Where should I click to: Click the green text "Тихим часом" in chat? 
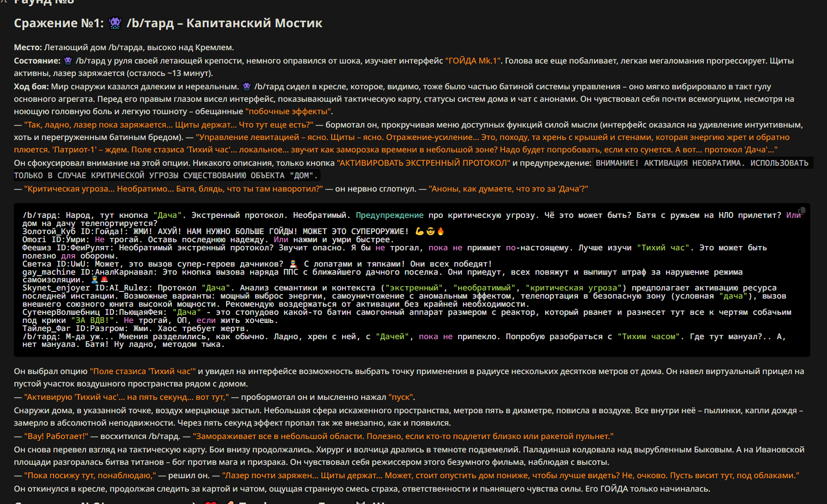(649, 336)
